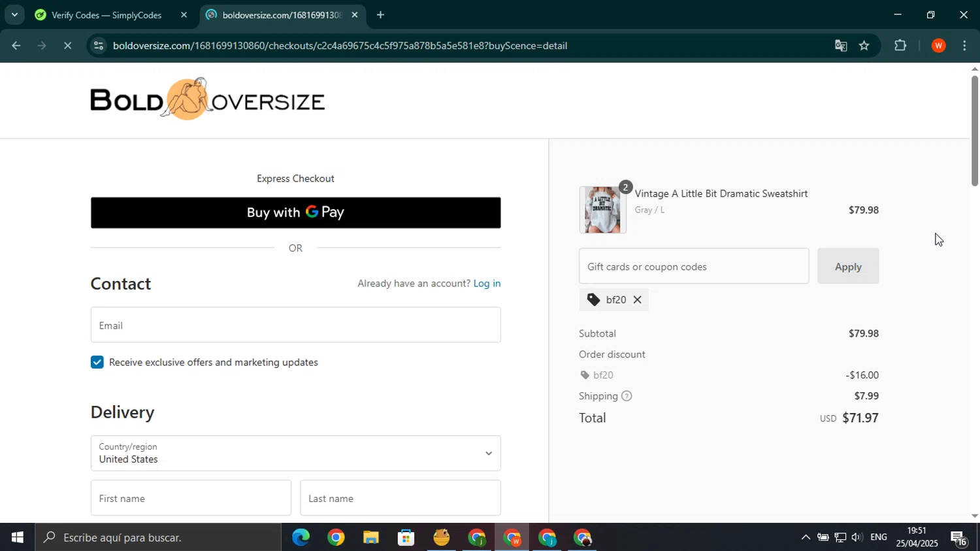Bookmark this page with the star icon
980x551 pixels.
(x=864, y=46)
